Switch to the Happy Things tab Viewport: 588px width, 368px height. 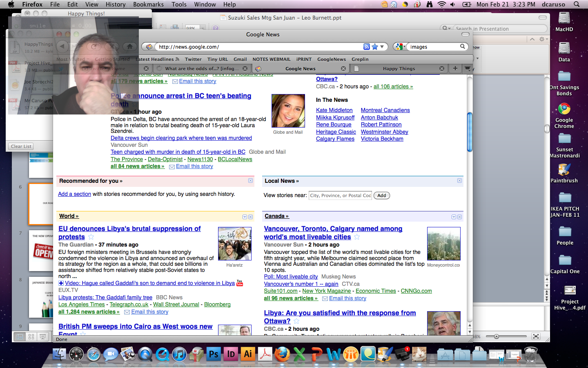pos(399,69)
